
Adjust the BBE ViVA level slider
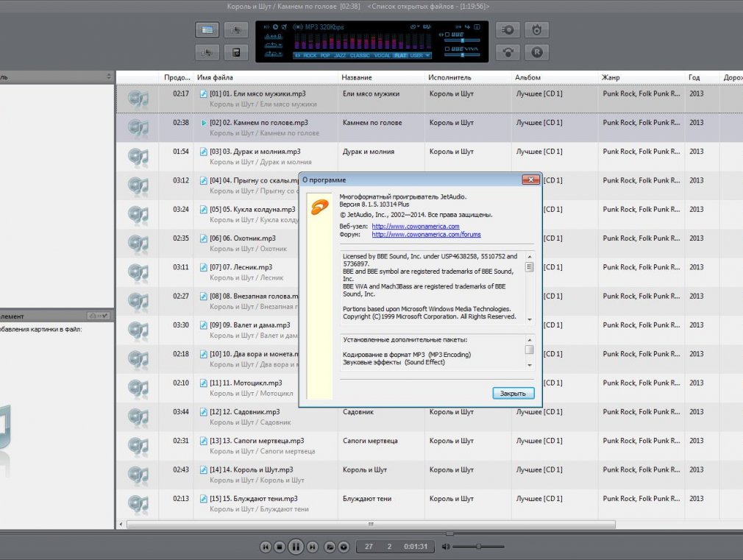tap(462, 55)
